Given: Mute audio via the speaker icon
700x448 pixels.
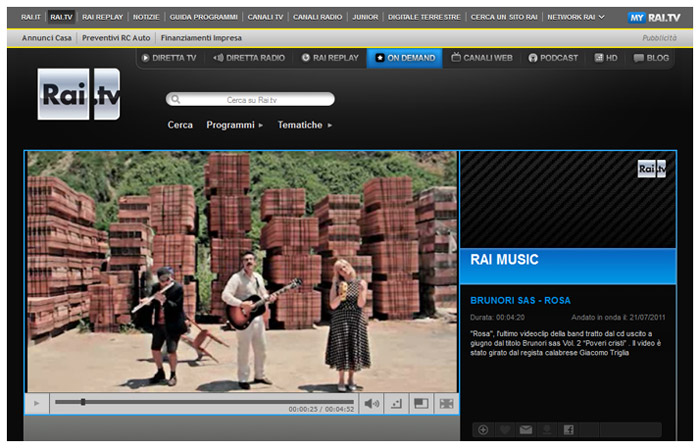Looking at the screenshot, I should [371, 404].
